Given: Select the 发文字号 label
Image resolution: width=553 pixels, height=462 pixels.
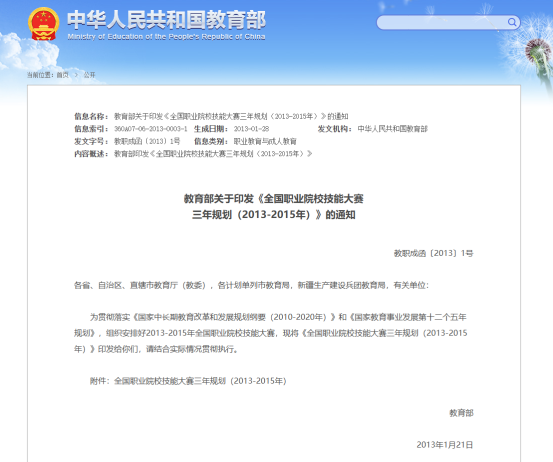Looking at the screenshot, I should pyautogui.click(x=91, y=141).
